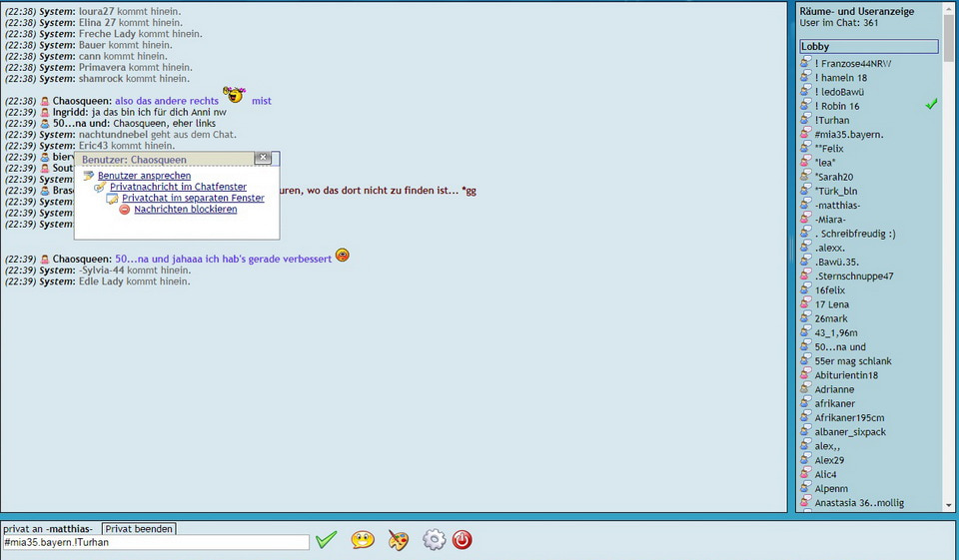Open the smiley emoticon picker
The image size is (959, 560).
363,540
